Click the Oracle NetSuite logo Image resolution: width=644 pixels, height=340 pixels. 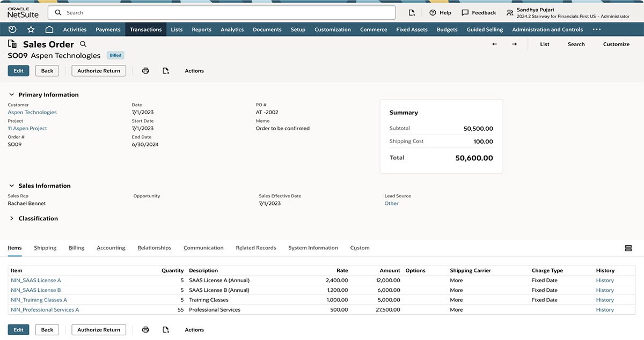(23, 13)
